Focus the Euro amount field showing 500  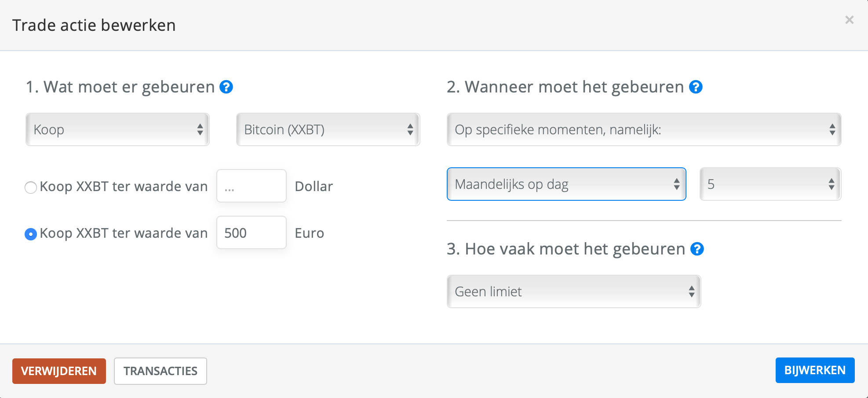[252, 232]
